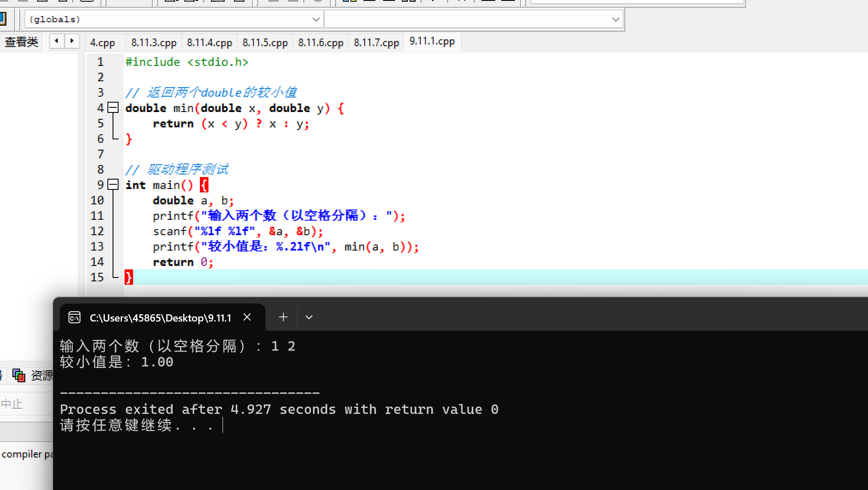This screenshot has height=490, width=868.
Task: Collapse the main function fold at line 9
Action: pos(113,185)
